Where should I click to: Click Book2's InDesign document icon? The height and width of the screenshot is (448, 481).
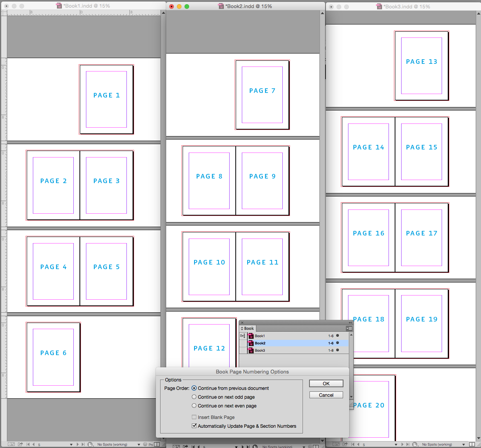pyautogui.click(x=251, y=343)
